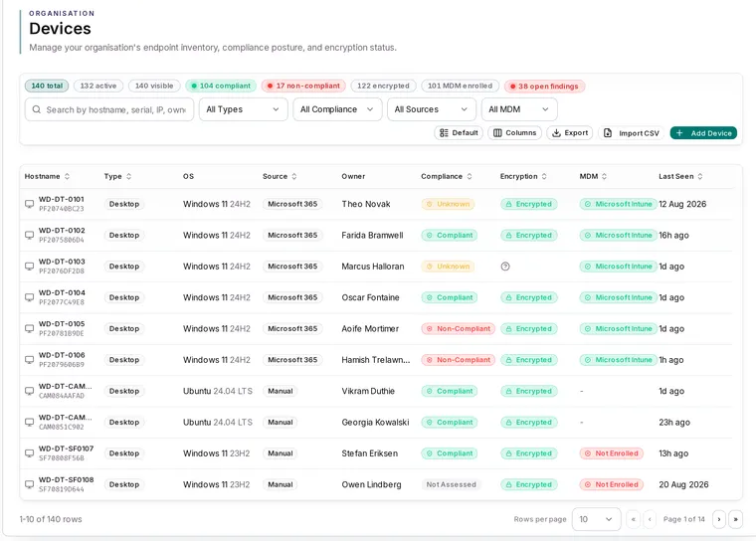Go to next page arrow
The image size is (756, 541).
pos(719,519)
